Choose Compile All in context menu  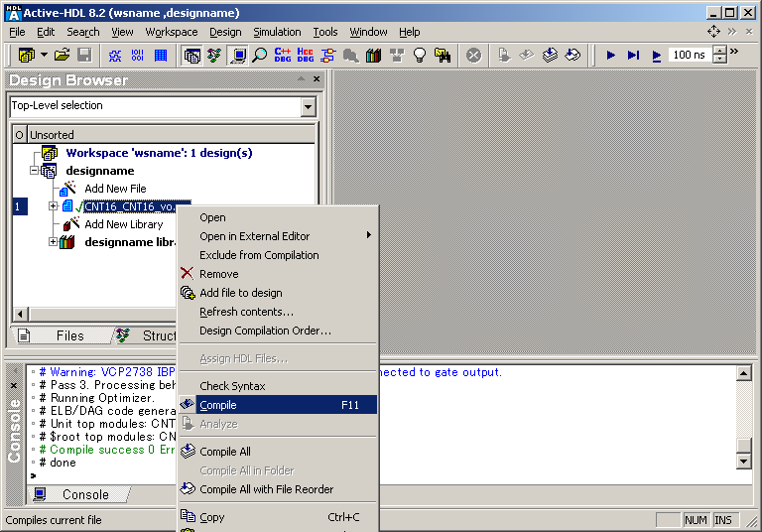278,452
